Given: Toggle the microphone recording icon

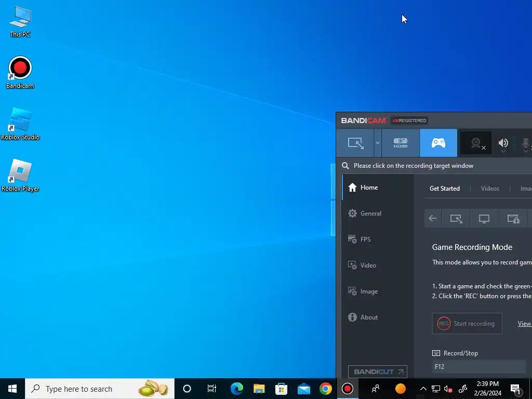Looking at the screenshot, I should (526, 143).
